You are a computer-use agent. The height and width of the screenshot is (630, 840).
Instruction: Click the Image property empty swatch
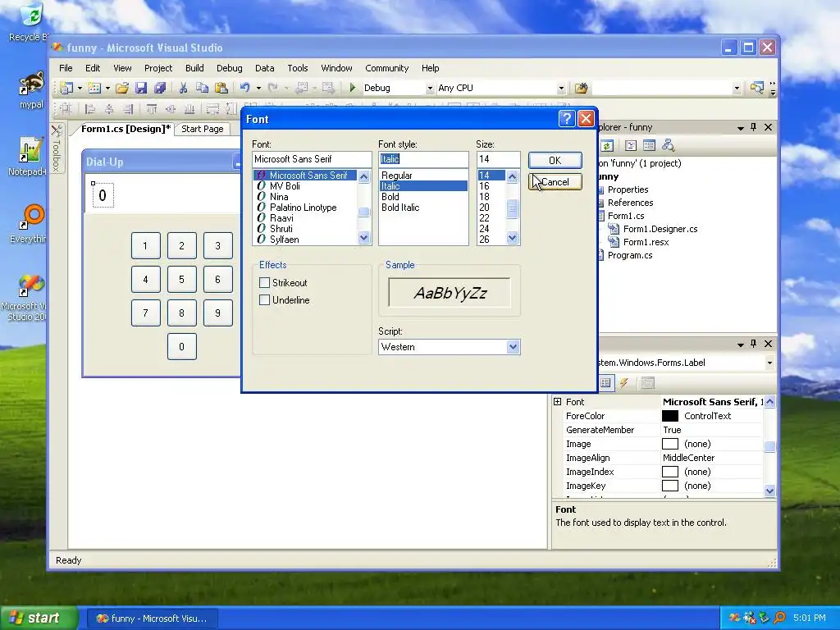[670, 444]
